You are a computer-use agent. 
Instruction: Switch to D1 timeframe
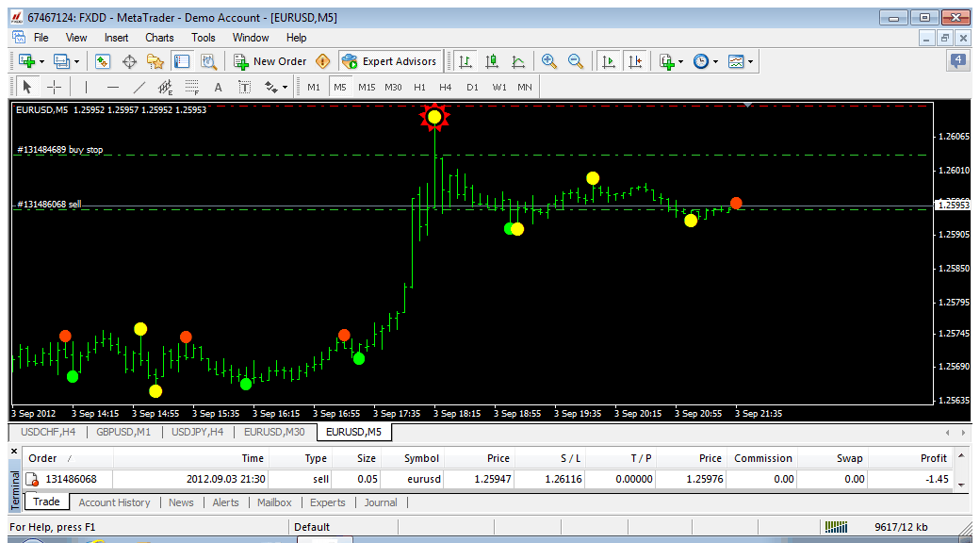tap(472, 87)
